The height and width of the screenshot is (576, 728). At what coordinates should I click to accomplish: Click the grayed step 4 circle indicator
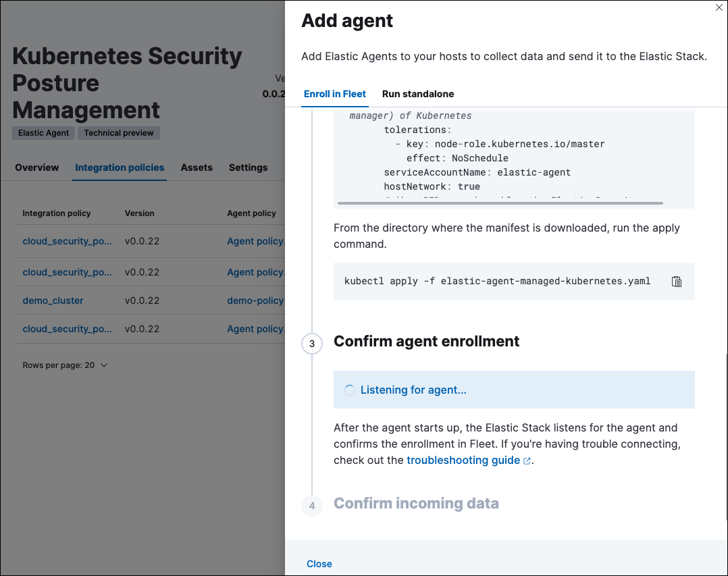click(x=311, y=505)
